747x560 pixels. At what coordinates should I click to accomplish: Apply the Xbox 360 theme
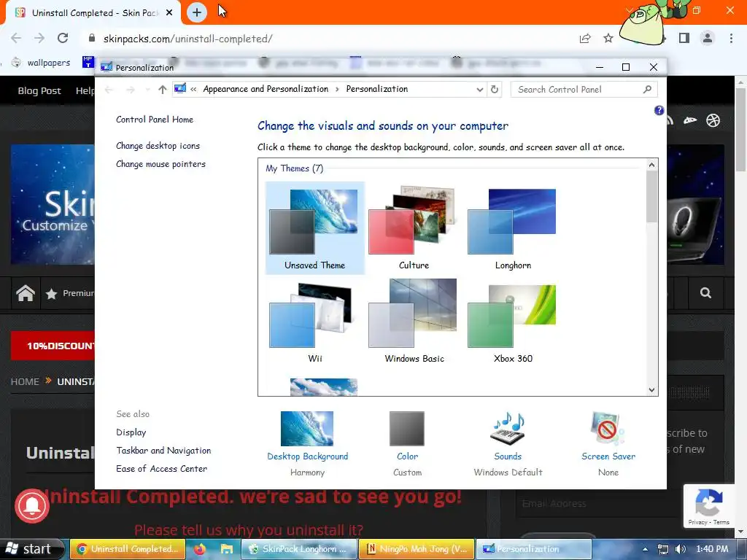tap(513, 321)
